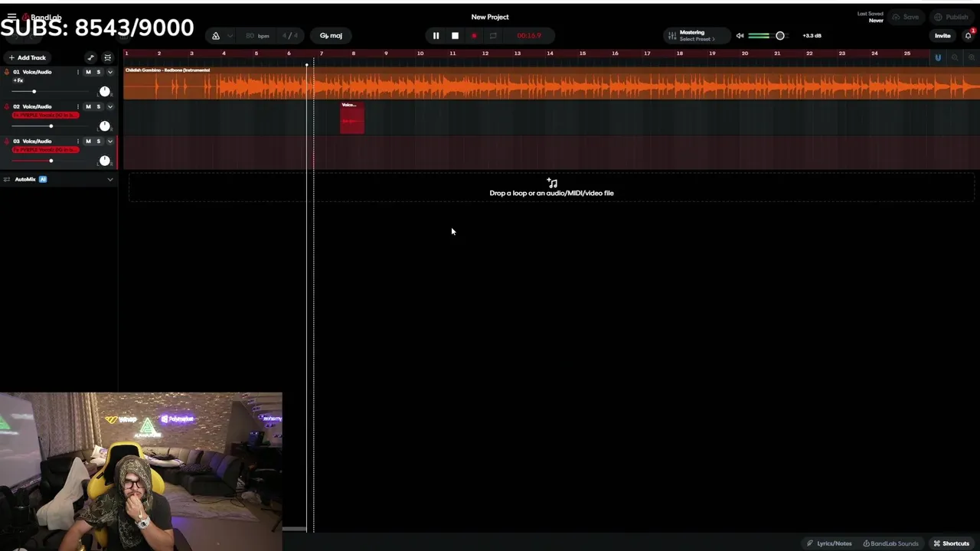Adjust track 02 volume slider
The width and height of the screenshot is (980, 551).
coord(51,126)
